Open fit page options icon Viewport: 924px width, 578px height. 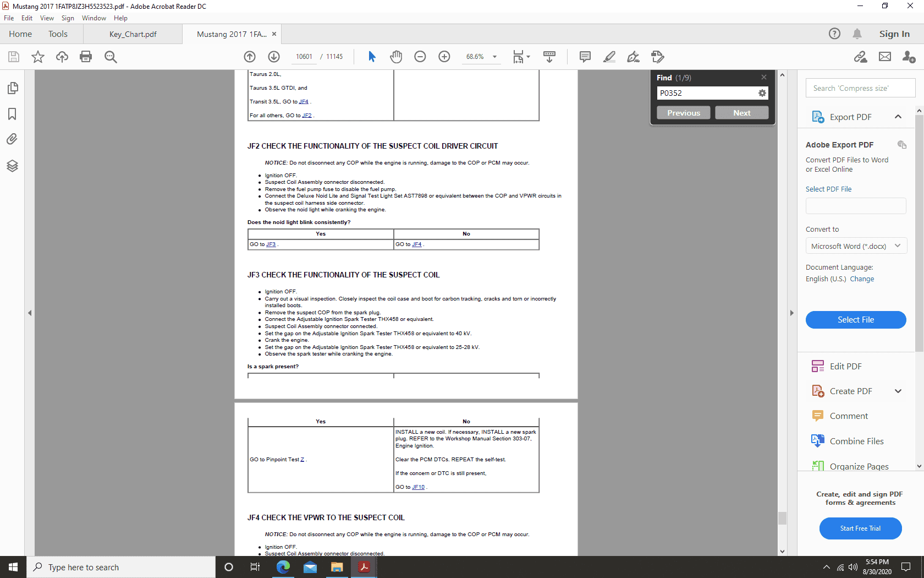coord(521,57)
